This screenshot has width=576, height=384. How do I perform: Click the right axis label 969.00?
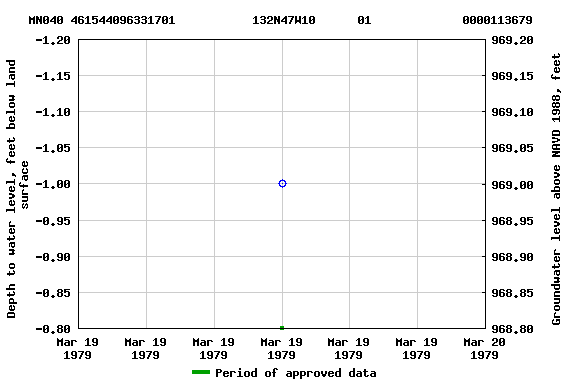pos(512,184)
